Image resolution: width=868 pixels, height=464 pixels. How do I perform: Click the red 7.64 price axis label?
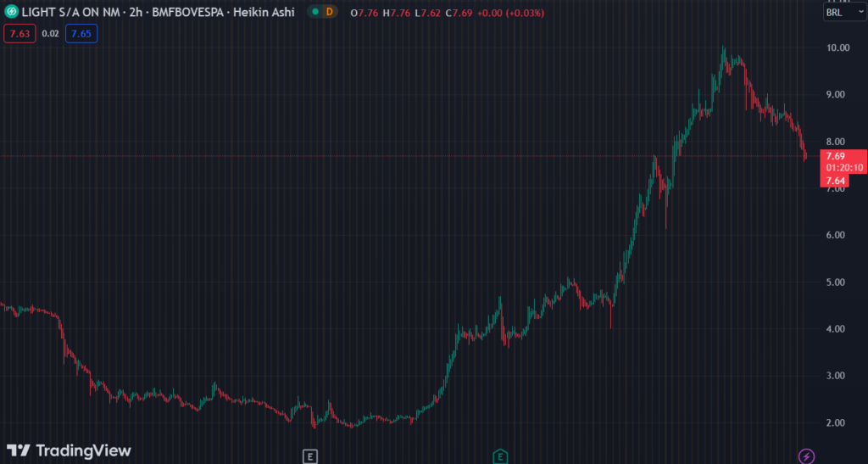[835, 181]
